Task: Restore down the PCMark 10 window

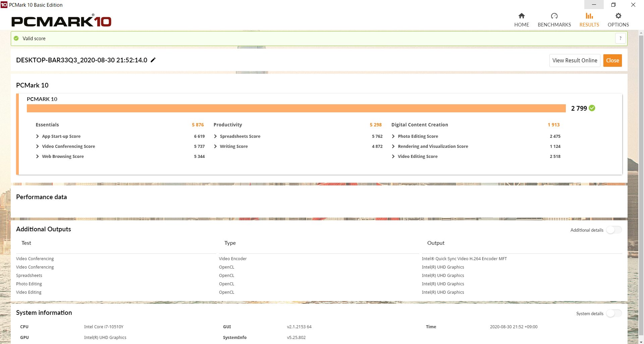Action: 613,5
